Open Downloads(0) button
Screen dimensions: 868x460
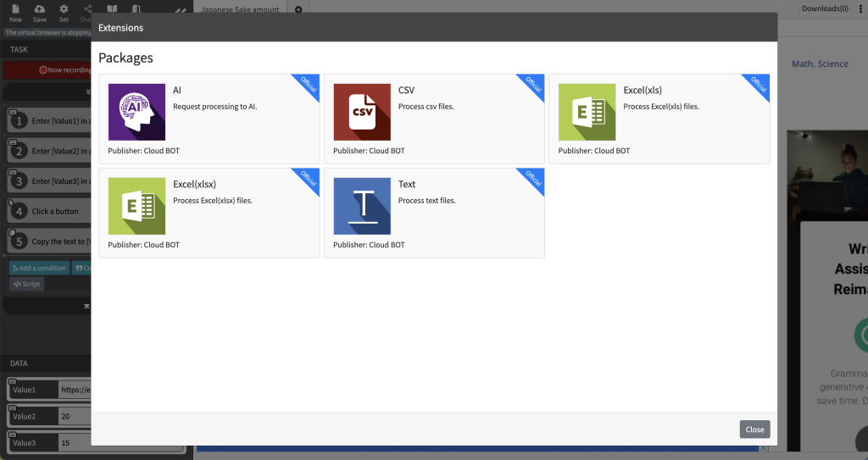coord(825,8)
